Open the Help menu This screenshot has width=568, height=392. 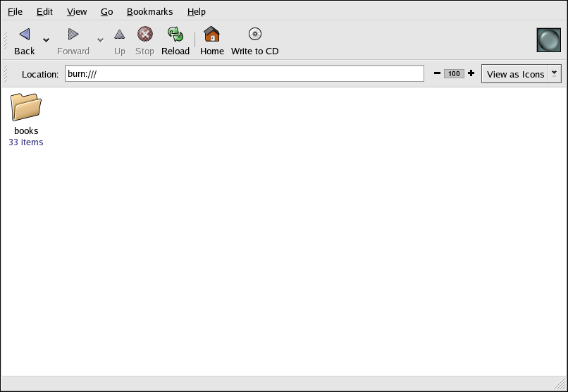pos(197,12)
